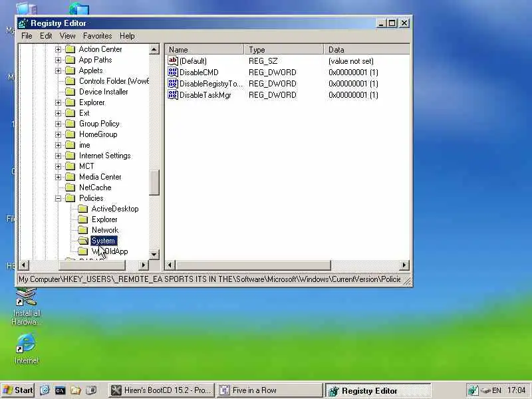The image size is (532, 399).
Task: Open the File menu
Action: click(27, 36)
